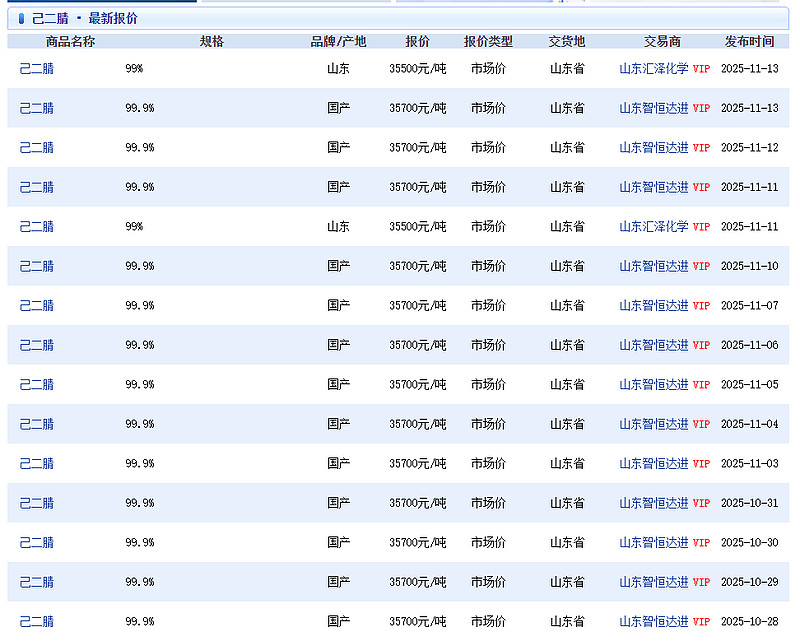Click the VIP badge in the 2025-11-03 row

(702, 463)
